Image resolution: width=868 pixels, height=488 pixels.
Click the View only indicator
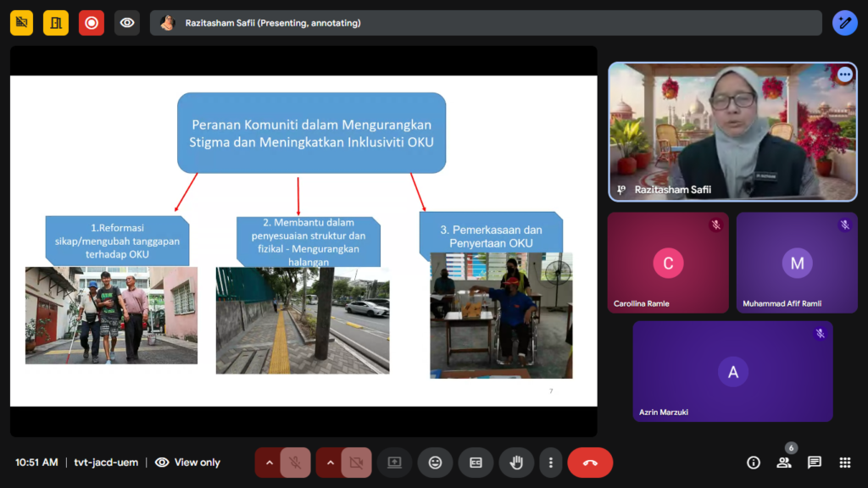pyautogui.click(x=187, y=463)
